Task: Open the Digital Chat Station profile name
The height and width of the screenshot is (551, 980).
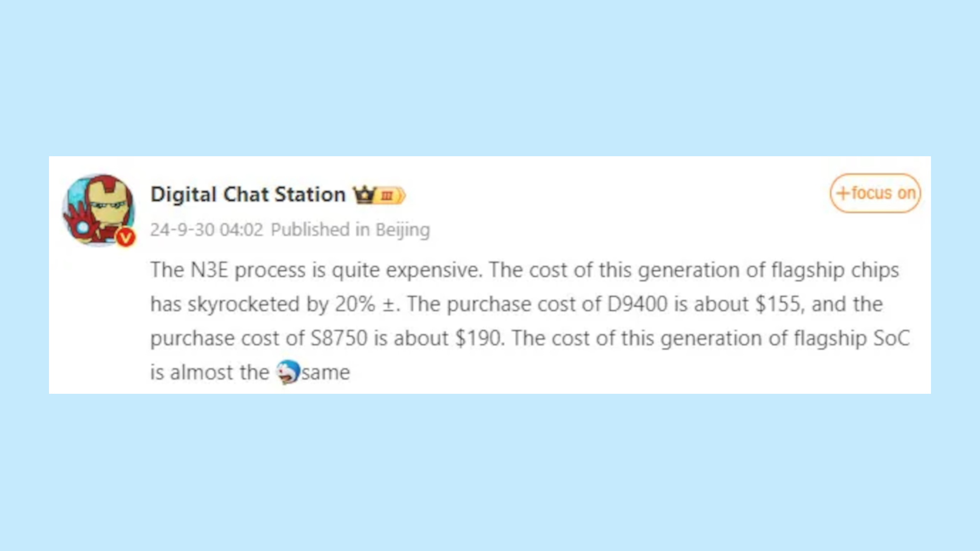Action: point(248,194)
